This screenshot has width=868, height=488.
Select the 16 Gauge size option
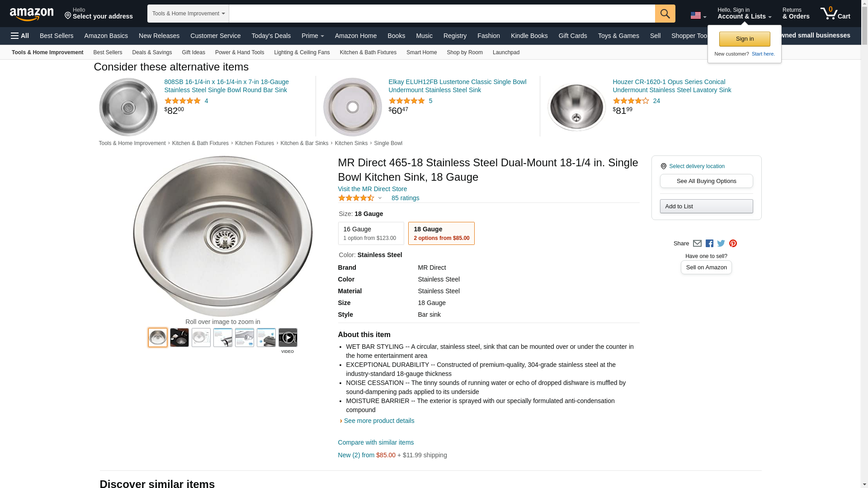pos(371,233)
